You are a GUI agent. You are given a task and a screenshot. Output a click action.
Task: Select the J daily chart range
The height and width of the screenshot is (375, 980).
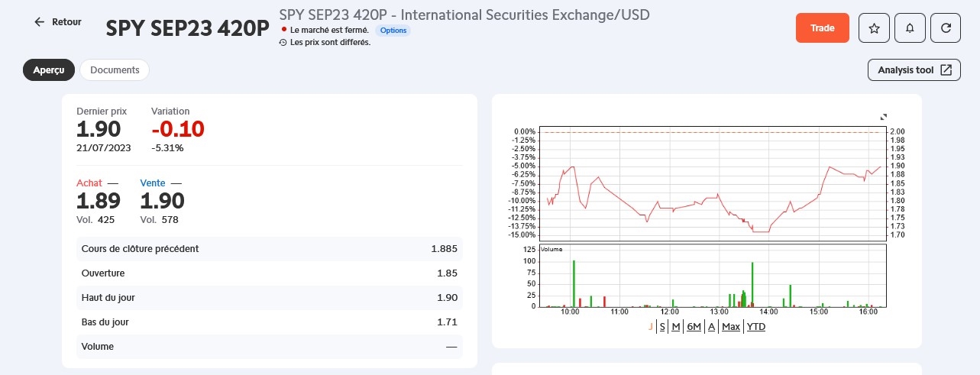pyautogui.click(x=651, y=327)
